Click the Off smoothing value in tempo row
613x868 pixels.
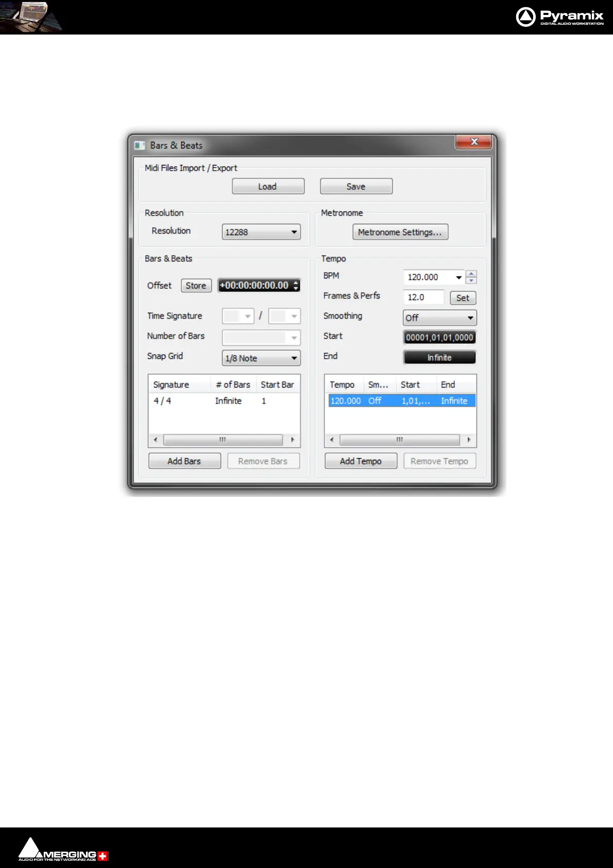tap(374, 400)
